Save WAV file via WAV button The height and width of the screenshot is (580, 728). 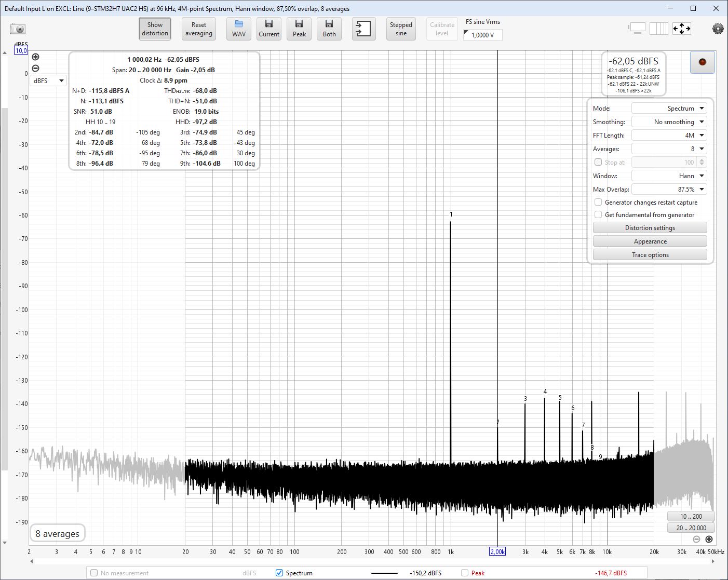click(239, 29)
